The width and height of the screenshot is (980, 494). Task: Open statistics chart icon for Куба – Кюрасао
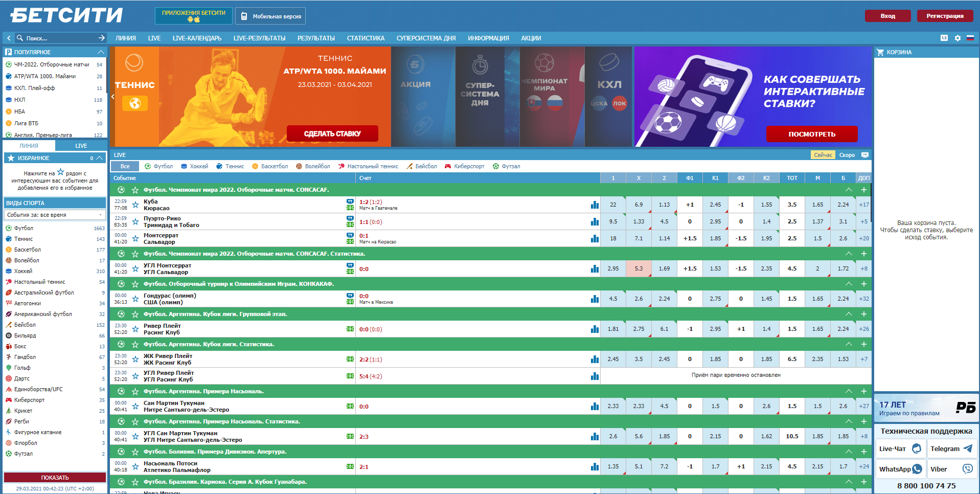pyautogui.click(x=595, y=205)
